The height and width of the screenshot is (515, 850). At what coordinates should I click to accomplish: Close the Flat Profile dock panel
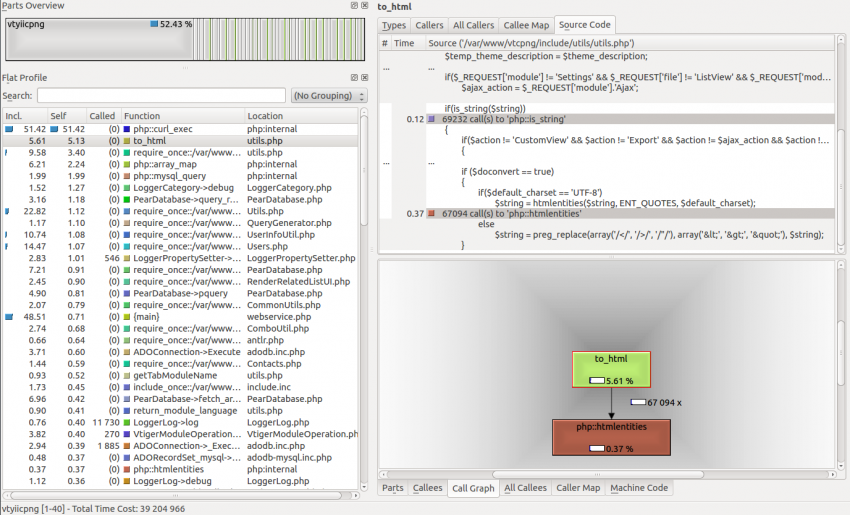365,78
